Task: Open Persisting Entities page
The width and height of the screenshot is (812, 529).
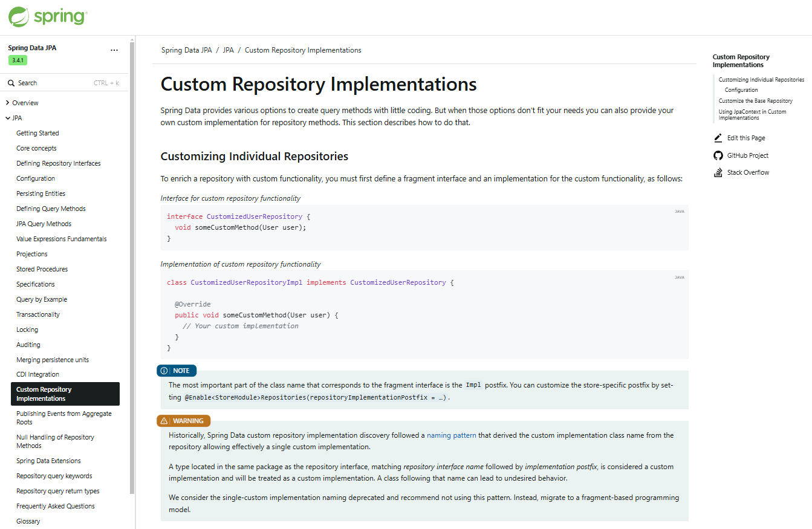Action: click(x=41, y=193)
